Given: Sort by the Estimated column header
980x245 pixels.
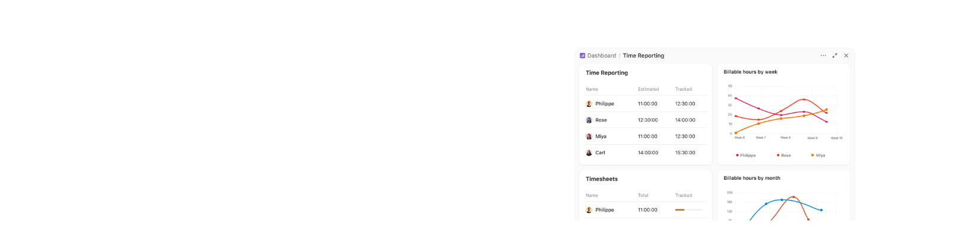Looking at the screenshot, I should [x=648, y=90].
